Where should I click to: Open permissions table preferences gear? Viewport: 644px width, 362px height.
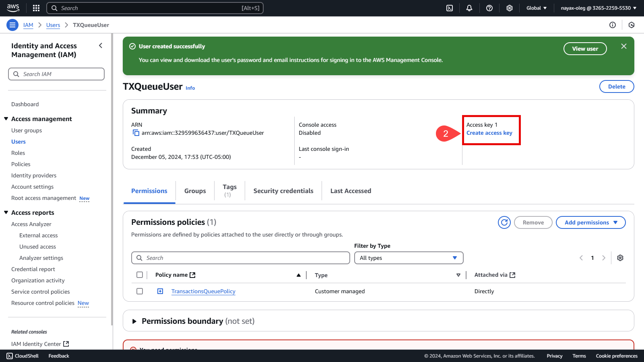point(620,258)
